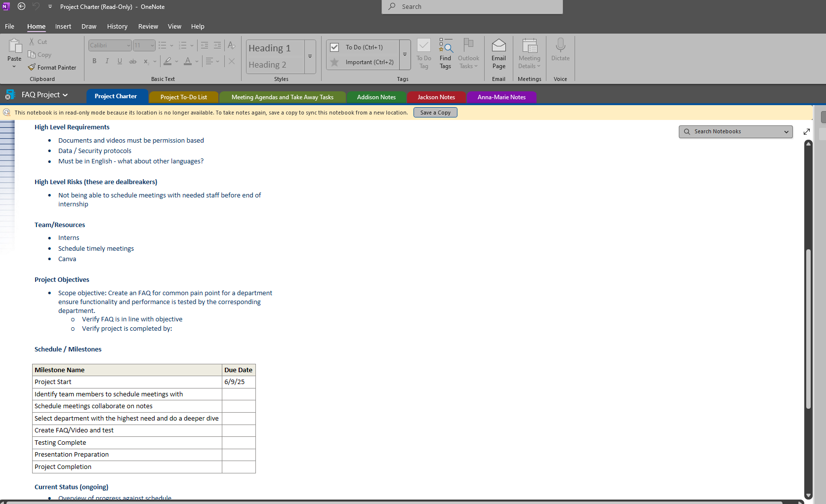Switch to the Draw ribbon tab
Screen dimensions: 826x504
pos(89,27)
